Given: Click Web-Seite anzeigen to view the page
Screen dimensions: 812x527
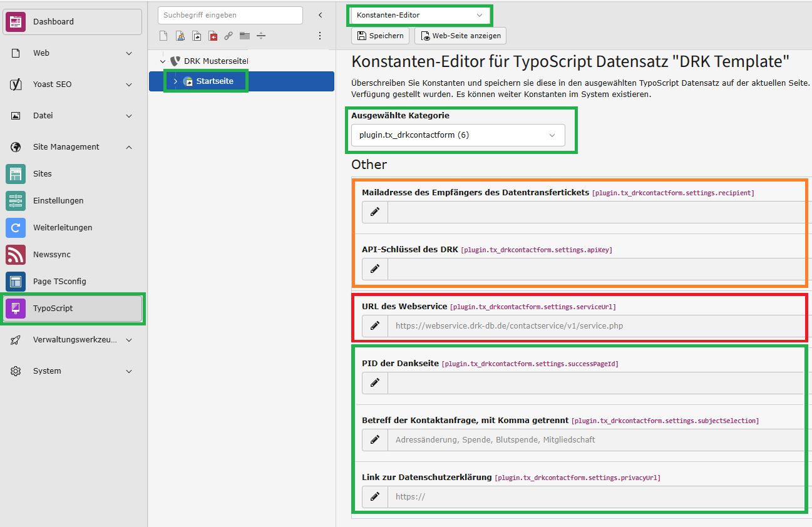Looking at the screenshot, I should click(460, 36).
